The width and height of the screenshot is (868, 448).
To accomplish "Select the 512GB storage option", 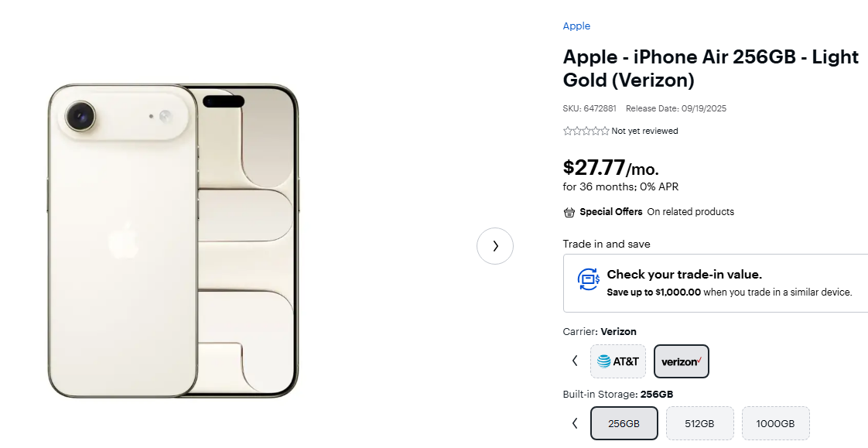I will pos(700,423).
